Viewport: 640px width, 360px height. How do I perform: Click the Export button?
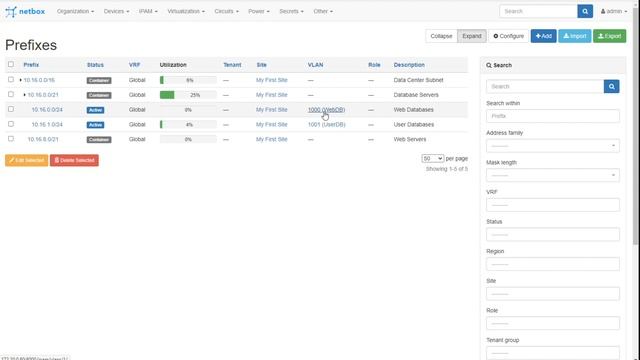click(609, 36)
